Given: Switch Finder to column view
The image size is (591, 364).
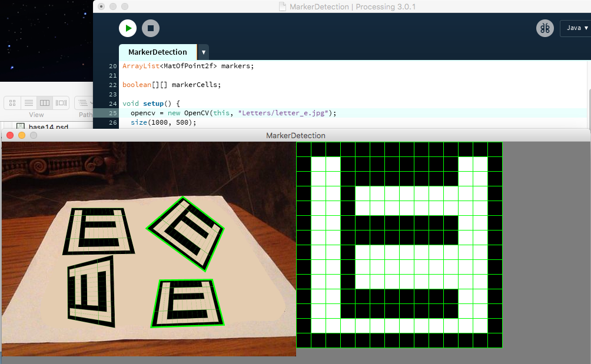Looking at the screenshot, I should 45,103.
